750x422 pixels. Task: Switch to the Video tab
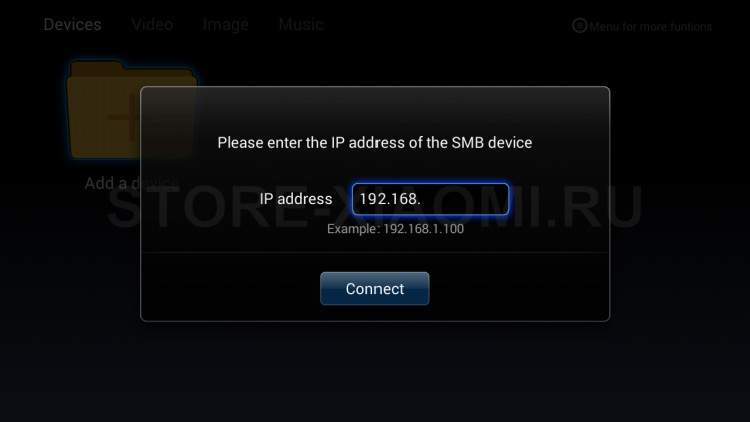tap(152, 24)
